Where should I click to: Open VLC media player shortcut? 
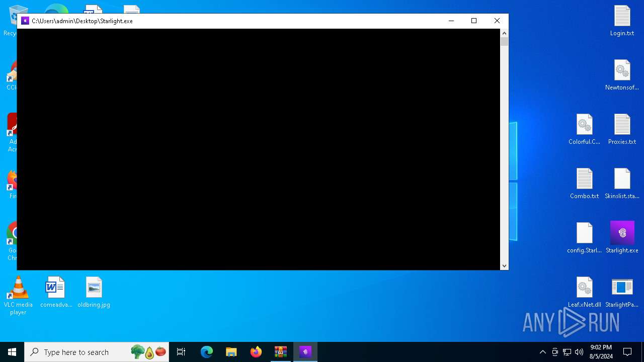pos(18,296)
